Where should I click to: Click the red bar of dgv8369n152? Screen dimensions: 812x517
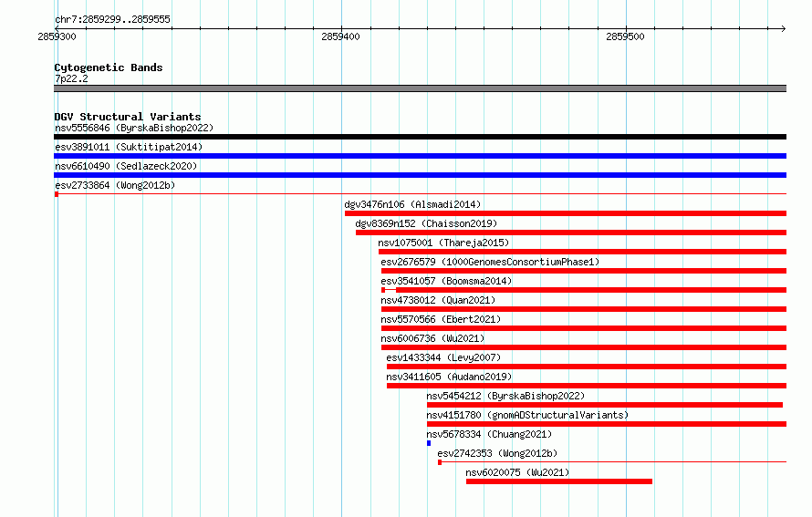pyautogui.click(x=571, y=233)
